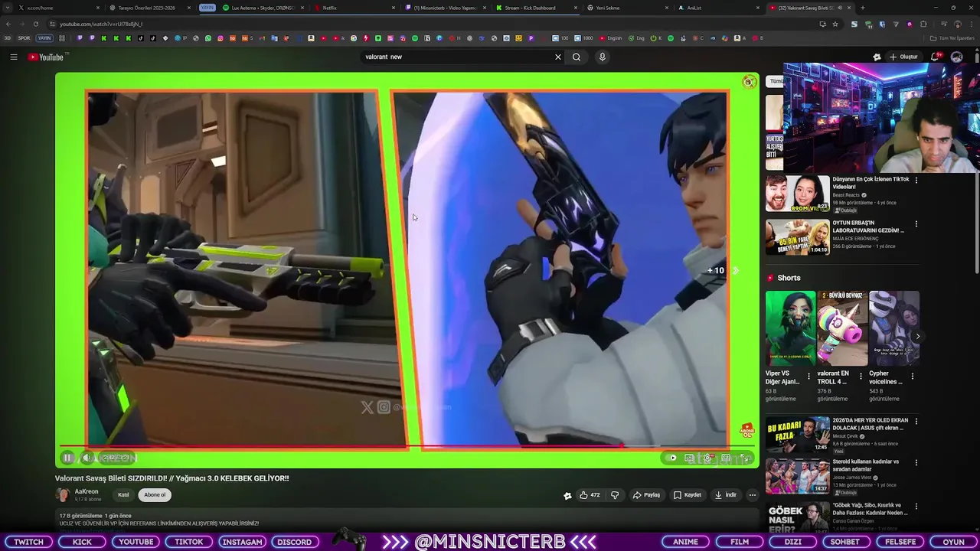980x551 pixels.
Task: Open Chrome three-dot menu
Action: pyautogui.click(x=972, y=24)
